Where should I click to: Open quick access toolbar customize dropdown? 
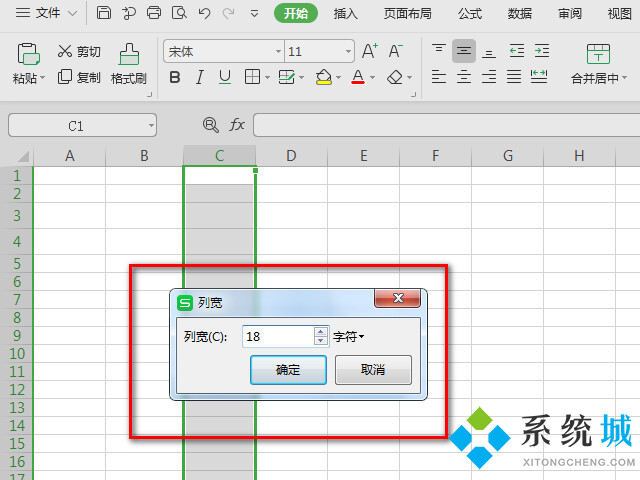pos(254,14)
